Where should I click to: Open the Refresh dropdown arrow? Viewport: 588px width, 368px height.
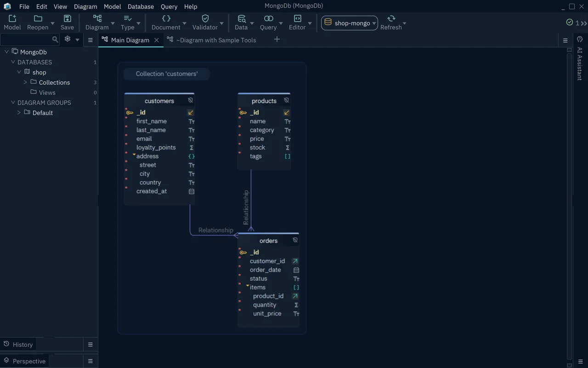coord(404,23)
